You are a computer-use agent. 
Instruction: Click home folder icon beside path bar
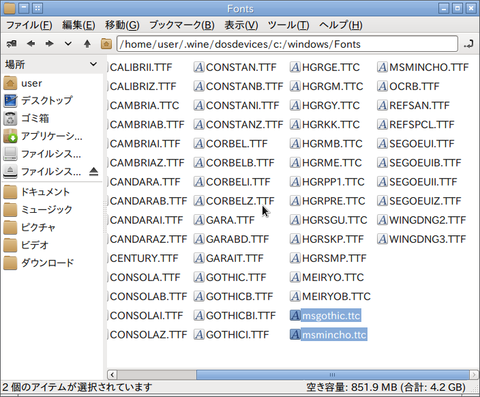106,44
